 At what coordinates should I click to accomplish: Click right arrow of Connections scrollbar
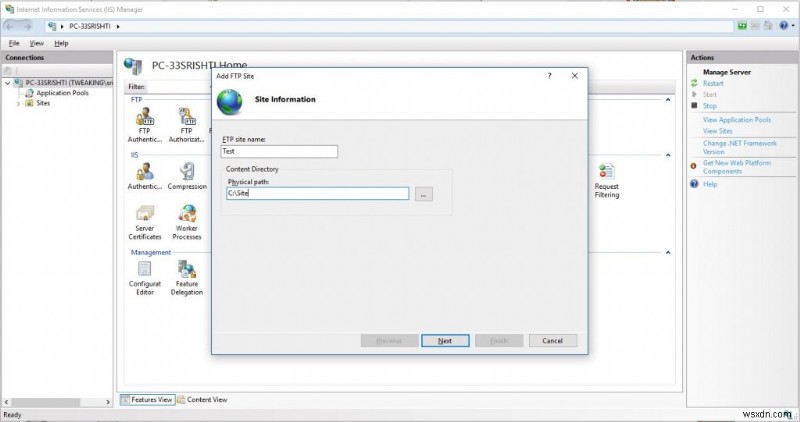108,402
